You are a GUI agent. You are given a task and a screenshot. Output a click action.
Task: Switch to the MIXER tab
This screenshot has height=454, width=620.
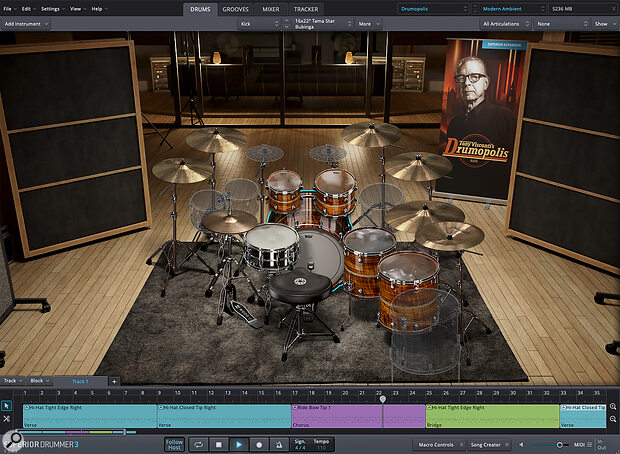click(271, 9)
